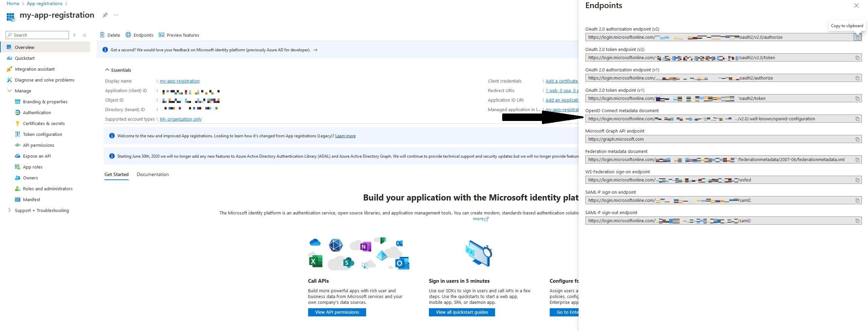
Task: Collapse the sidebar menu with the double chevron
Action: [x=84, y=35]
